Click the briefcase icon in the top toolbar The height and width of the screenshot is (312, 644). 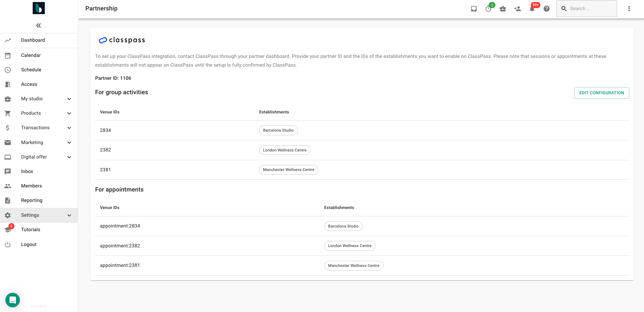pos(503,9)
